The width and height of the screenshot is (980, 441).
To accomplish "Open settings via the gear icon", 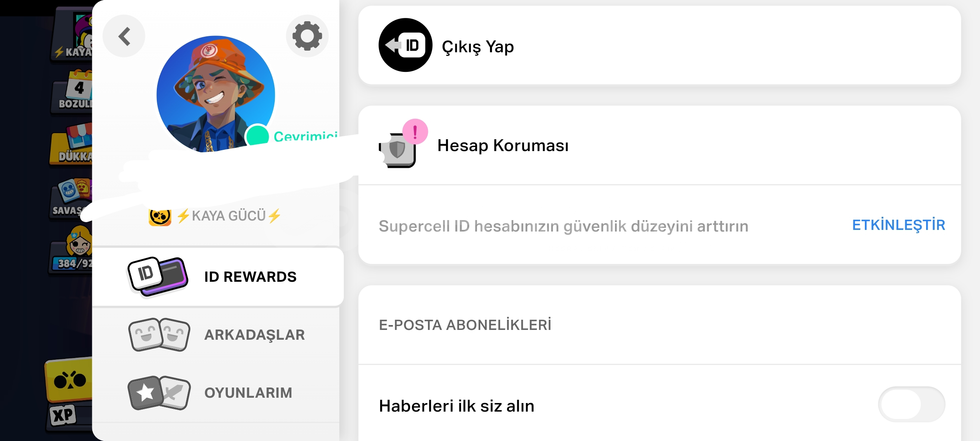I will [x=307, y=36].
